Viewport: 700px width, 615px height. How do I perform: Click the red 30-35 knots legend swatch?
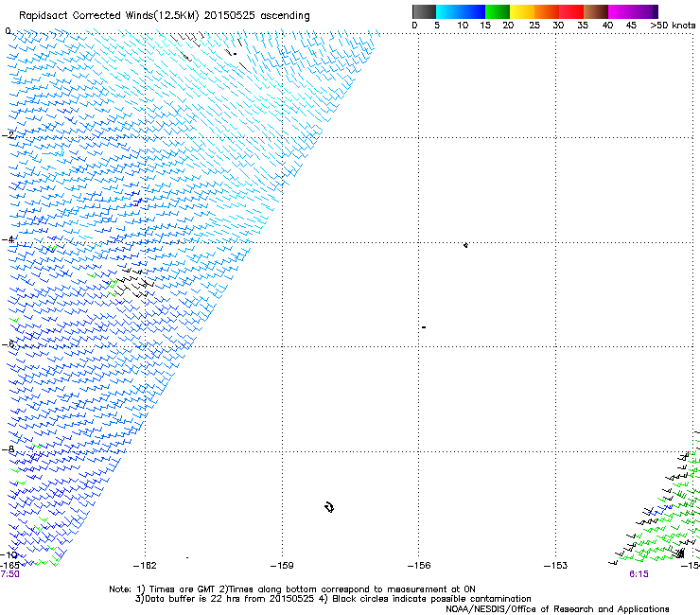click(571, 11)
